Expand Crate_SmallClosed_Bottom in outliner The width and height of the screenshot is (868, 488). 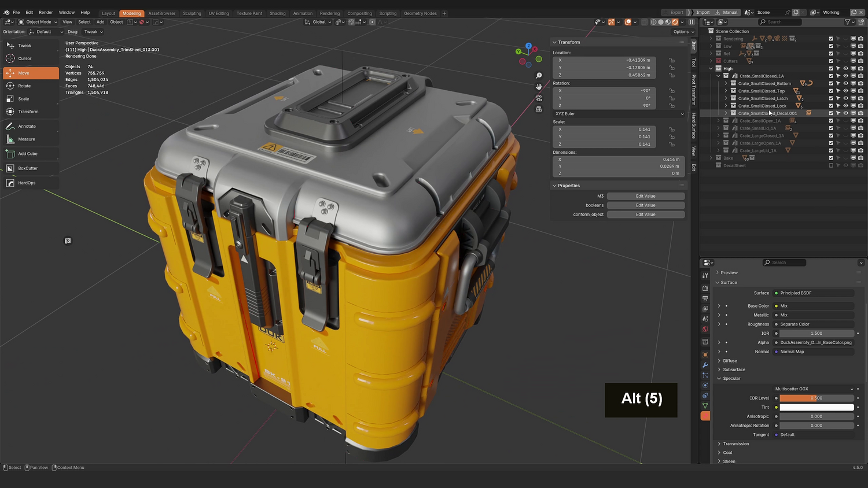point(726,83)
